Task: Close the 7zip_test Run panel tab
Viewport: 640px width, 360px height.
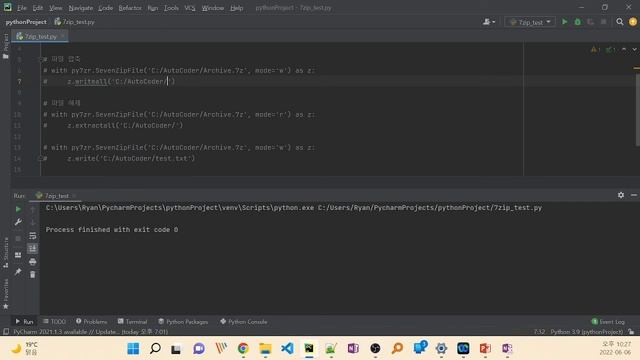Action: pos(75,196)
